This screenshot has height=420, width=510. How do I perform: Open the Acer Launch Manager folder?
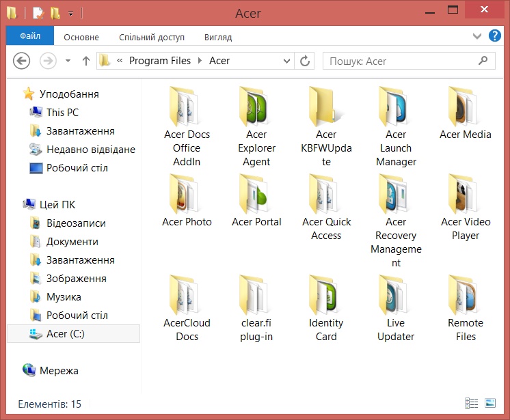396,126
